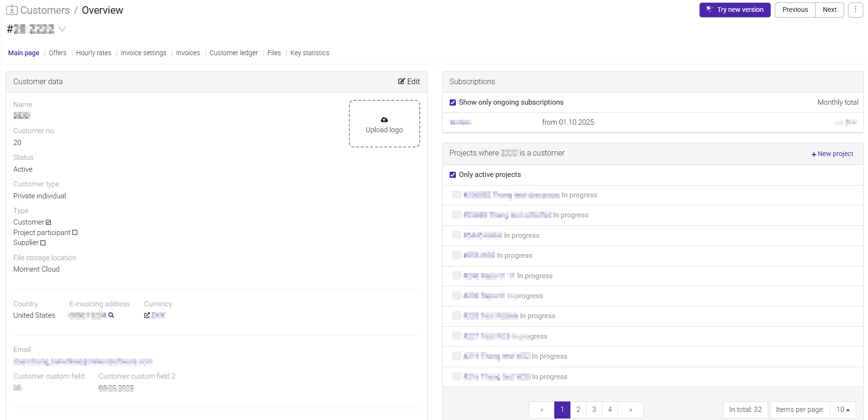Open the Items per page dropdown
The image size is (868, 420).
click(843, 410)
